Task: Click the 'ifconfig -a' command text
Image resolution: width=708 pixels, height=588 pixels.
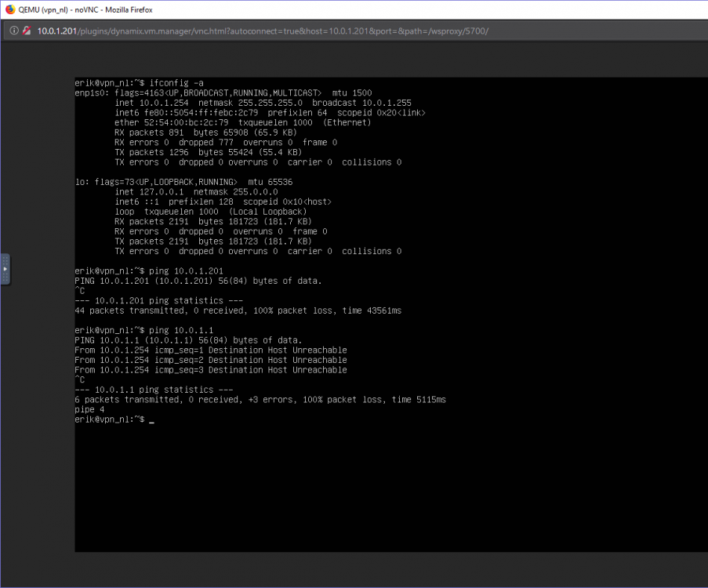Action: [x=176, y=82]
